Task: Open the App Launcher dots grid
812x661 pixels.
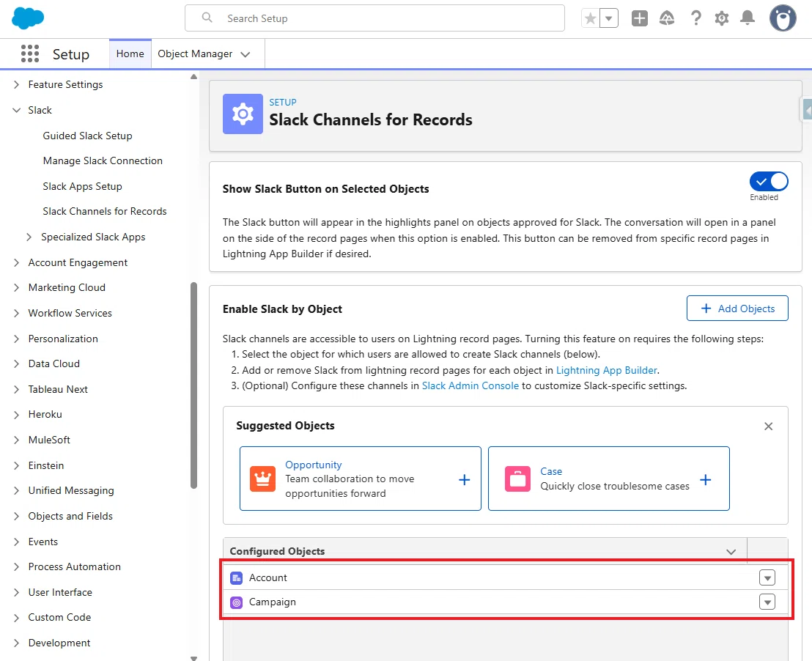Action: [x=30, y=54]
